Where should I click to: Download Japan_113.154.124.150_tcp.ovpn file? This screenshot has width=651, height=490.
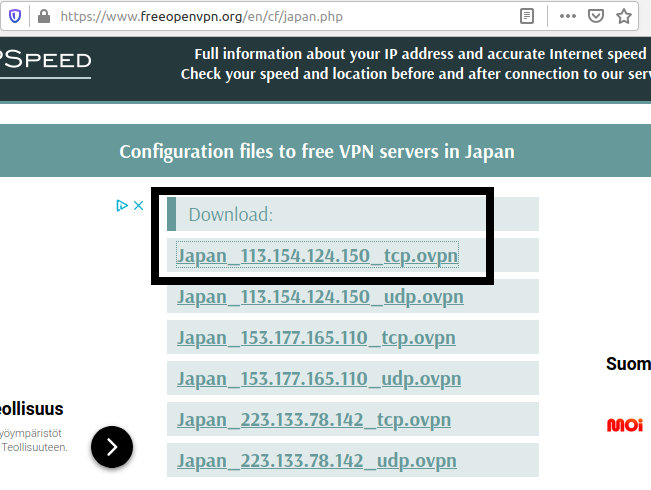pos(317,256)
